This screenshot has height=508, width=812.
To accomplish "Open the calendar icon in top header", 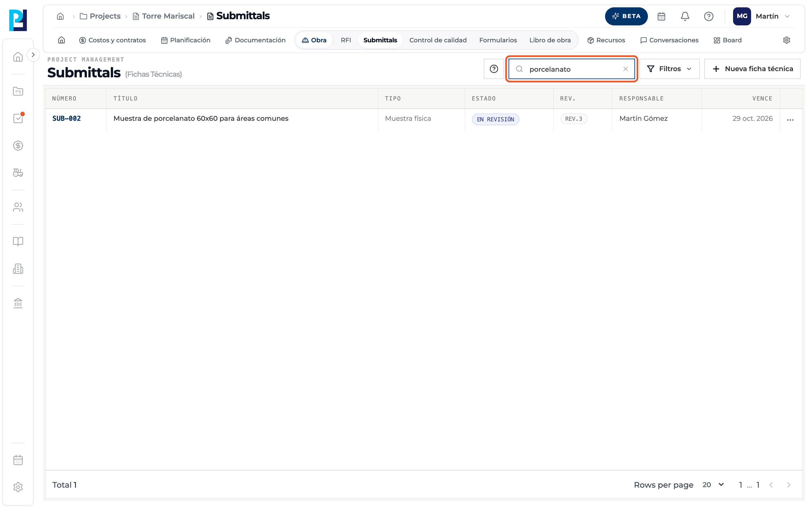I will coord(661,16).
